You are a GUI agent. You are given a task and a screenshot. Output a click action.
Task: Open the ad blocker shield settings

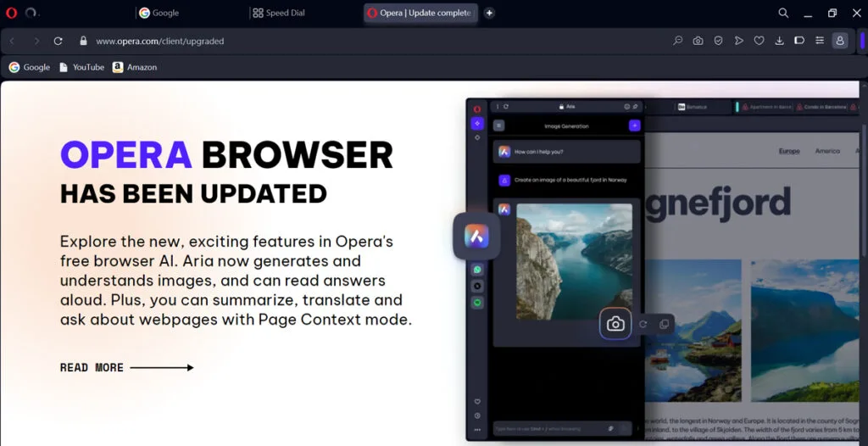(x=718, y=41)
